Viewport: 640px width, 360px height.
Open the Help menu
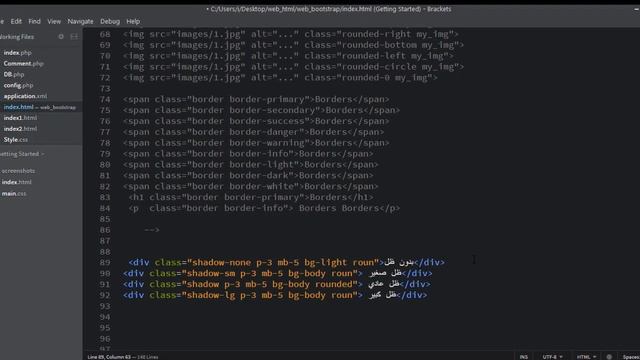click(x=133, y=21)
